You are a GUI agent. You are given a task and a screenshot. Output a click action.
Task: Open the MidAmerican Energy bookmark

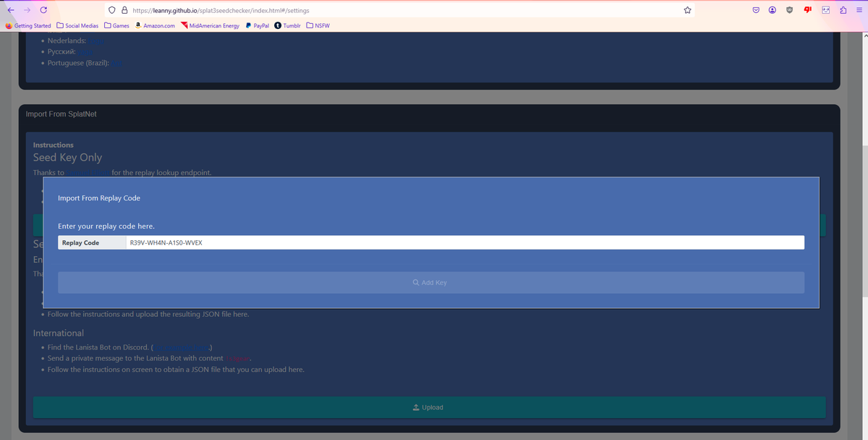[x=210, y=26]
